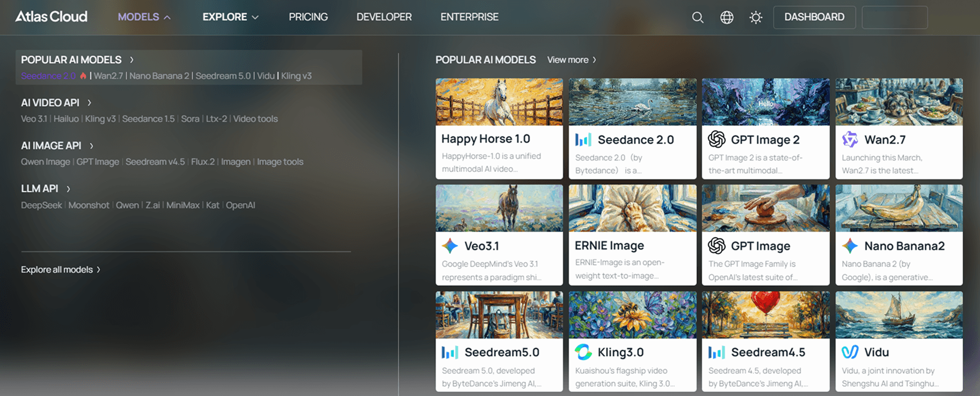Viewport: 980px width, 396px height.
Task: Open the Veo 3.1 link under AI VIDEO API
Action: pos(34,119)
